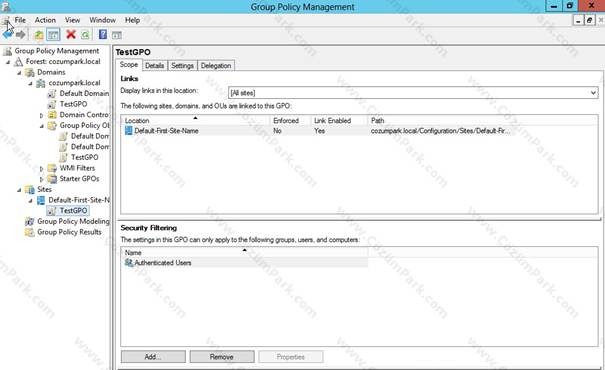
Task: Click the Remove button
Action: click(222, 357)
